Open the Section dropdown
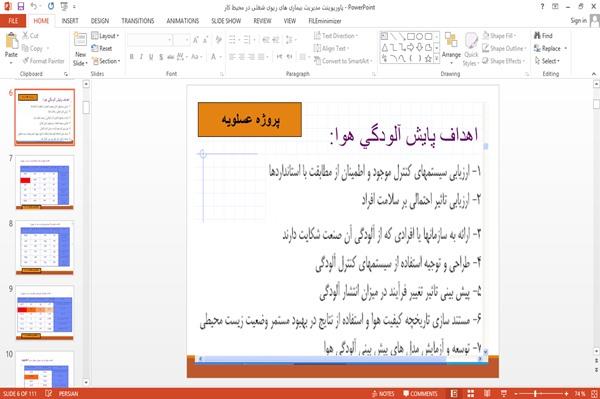The width and height of the screenshot is (600, 399). [106, 61]
